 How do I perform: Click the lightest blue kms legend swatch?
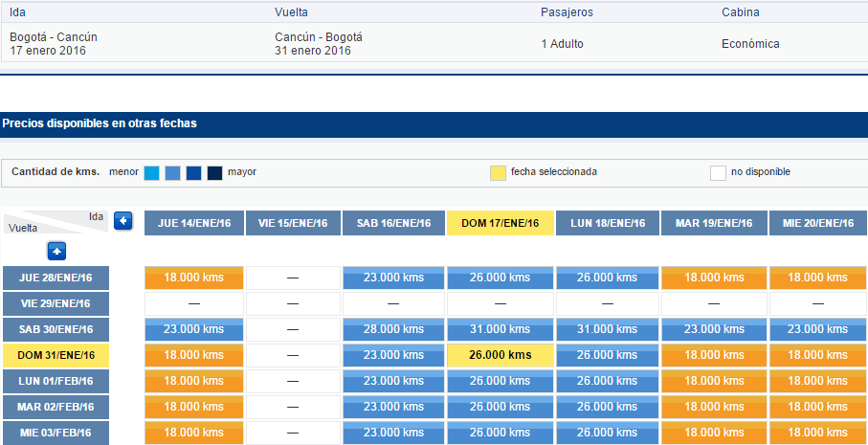coord(151,173)
